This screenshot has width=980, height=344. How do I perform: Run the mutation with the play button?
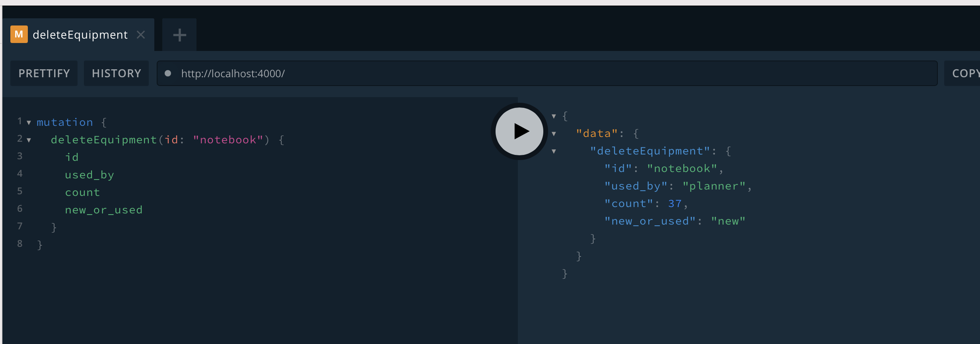(519, 131)
